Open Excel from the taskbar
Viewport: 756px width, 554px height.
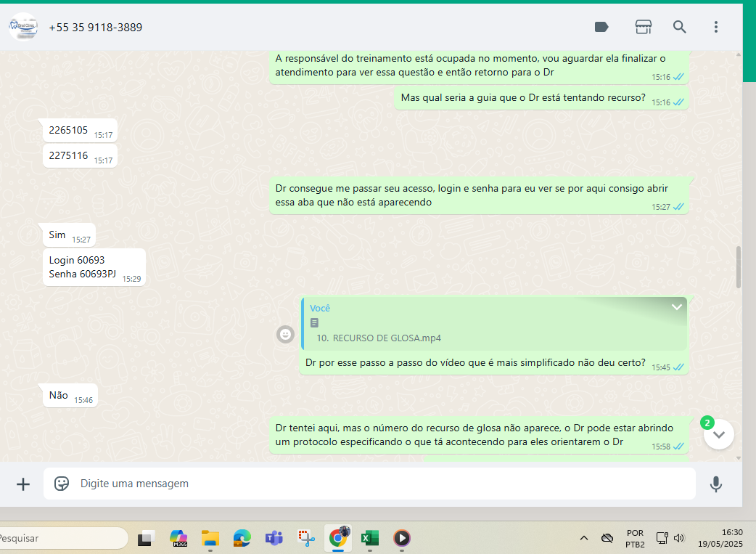tap(370, 538)
